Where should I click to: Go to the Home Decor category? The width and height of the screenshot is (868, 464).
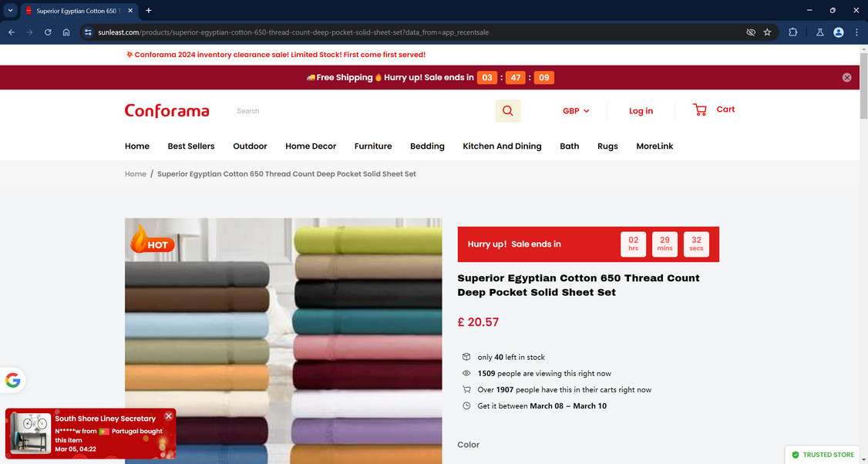311,146
